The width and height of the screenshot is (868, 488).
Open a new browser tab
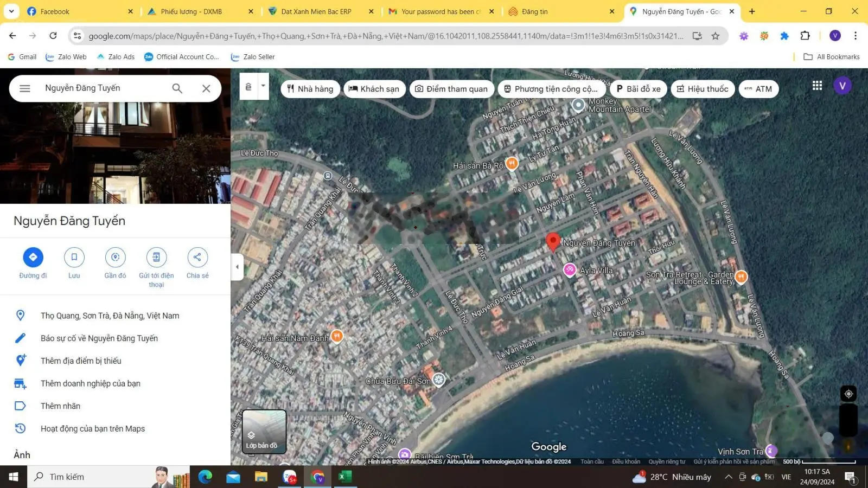tap(752, 11)
